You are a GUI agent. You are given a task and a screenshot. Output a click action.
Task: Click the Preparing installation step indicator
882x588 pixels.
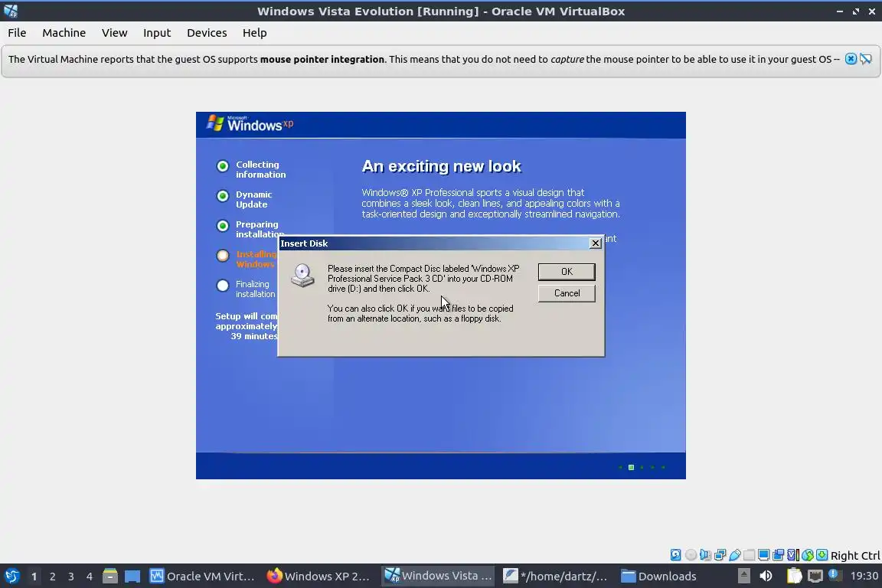point(223,226)
